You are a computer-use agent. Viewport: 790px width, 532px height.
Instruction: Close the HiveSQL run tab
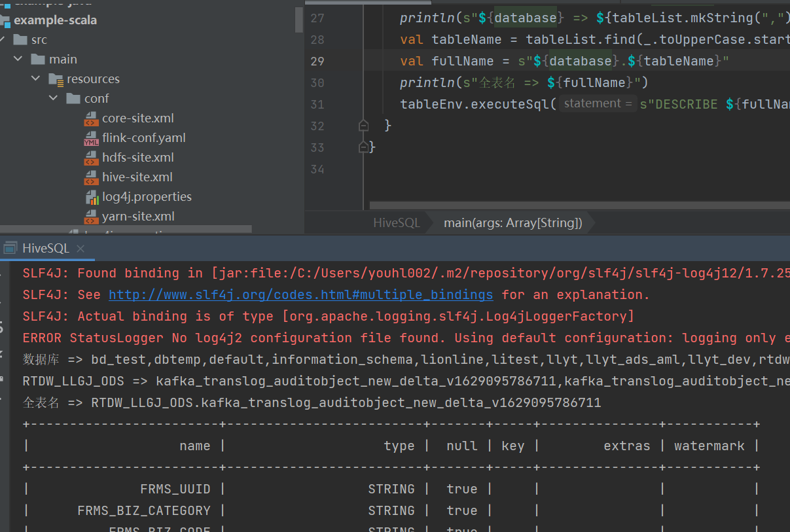point(81,249)
